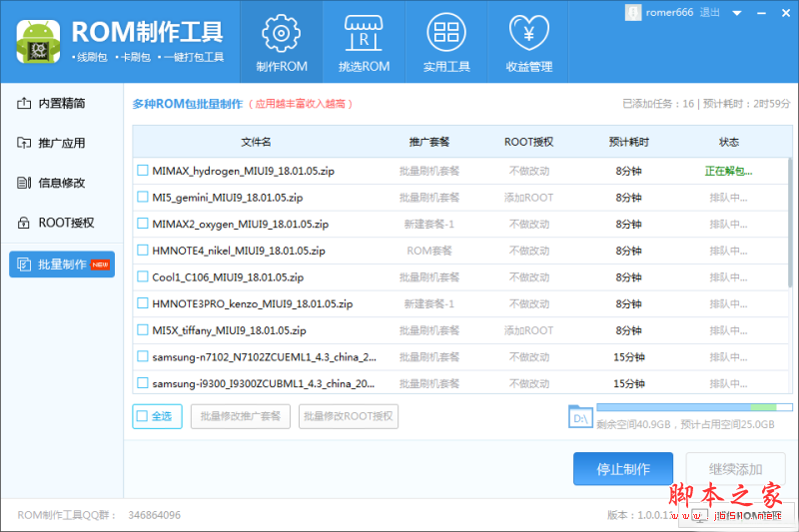Select 内置精简 in the sidebar
Viewport: 799px width, 532px height.
(x=62, y=104)
